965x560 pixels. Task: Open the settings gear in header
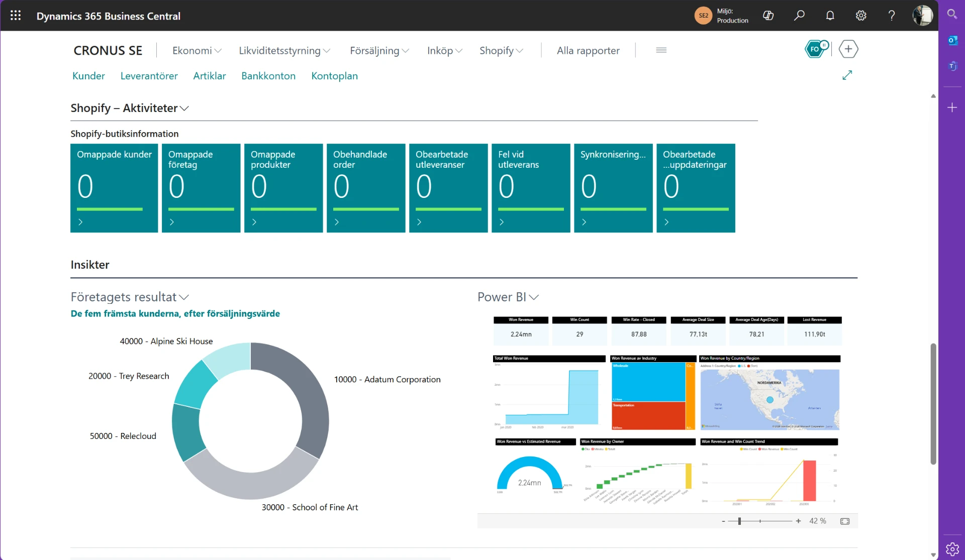tap(861, 16)
